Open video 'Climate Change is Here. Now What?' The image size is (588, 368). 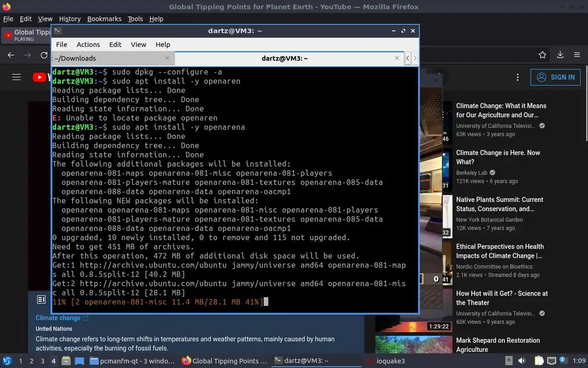[498, 157]
